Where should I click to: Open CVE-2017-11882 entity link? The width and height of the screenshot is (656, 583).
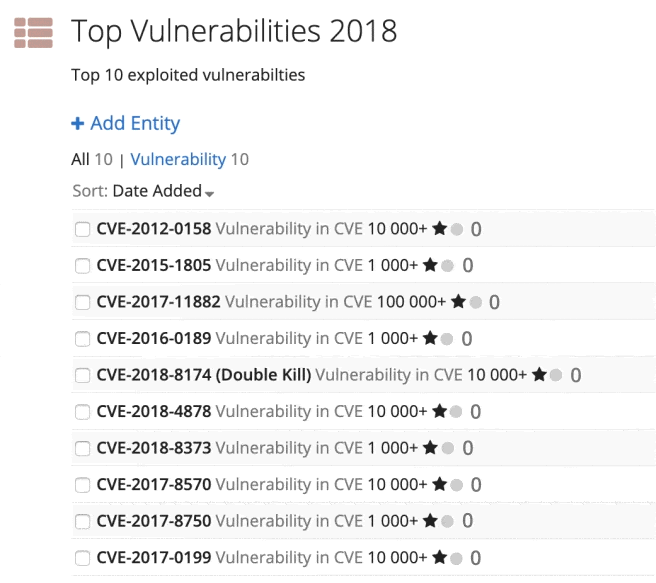pos(158,302)
